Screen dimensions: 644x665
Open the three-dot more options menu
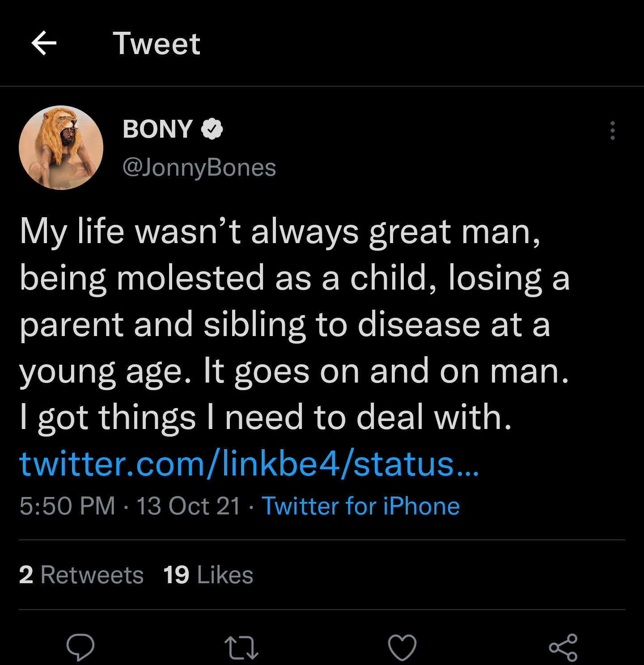[612, 130]
